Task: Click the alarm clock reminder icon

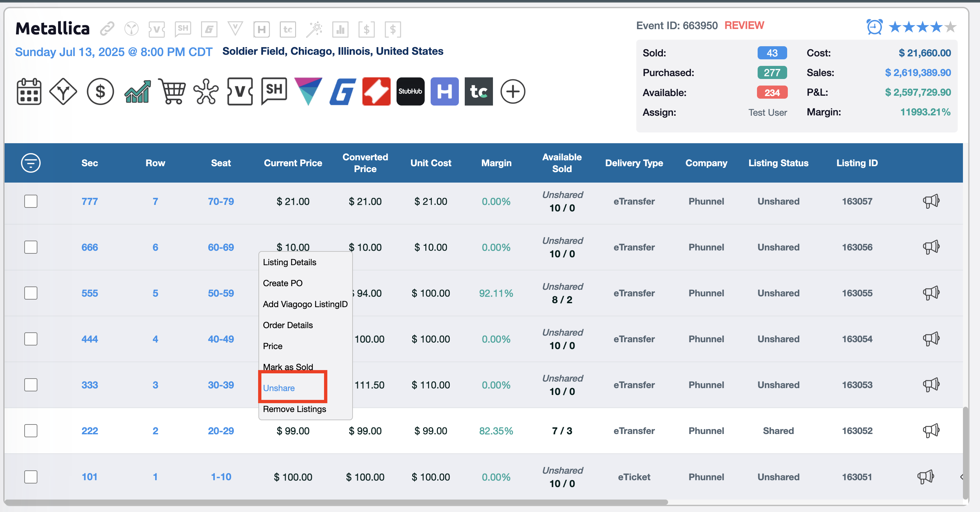Action: coord(874,27)
